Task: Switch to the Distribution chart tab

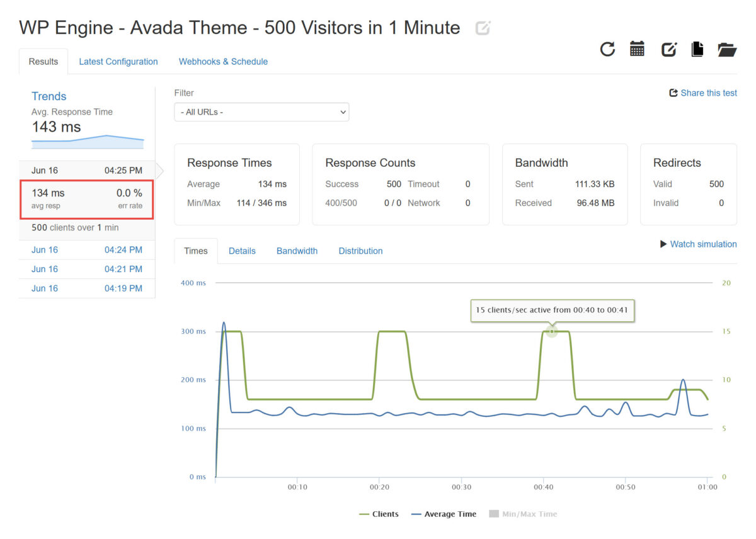Action: click(360, 251)
